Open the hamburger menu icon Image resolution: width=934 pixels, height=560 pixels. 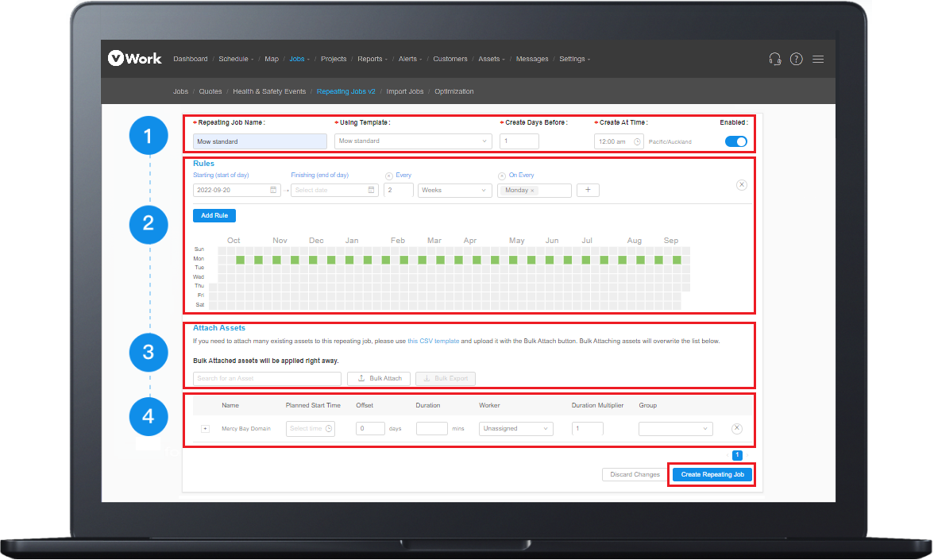pyautogui.click(x=818, y=59)
